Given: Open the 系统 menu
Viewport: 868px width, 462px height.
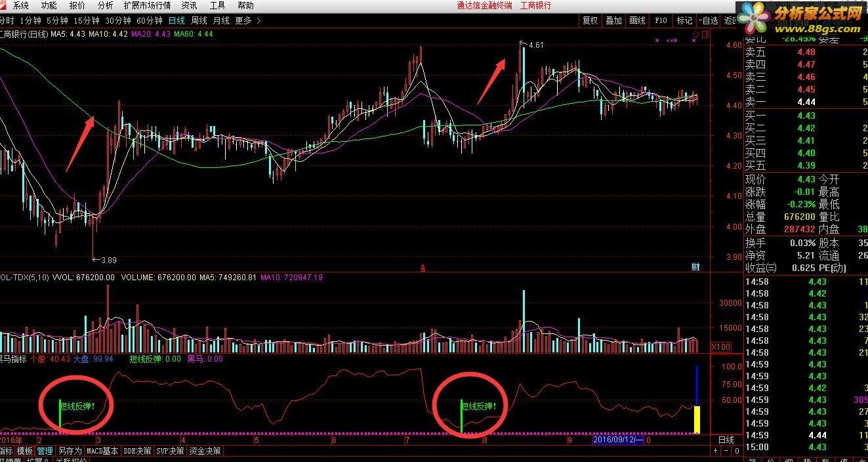Looking at the screenshot, I should (21, 5).
